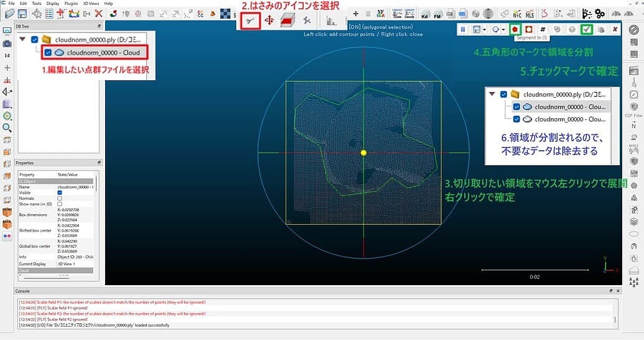Pause segmentation with the pause icon
The width and height of the screenshot is (644, 340).
tap(464, 29)
